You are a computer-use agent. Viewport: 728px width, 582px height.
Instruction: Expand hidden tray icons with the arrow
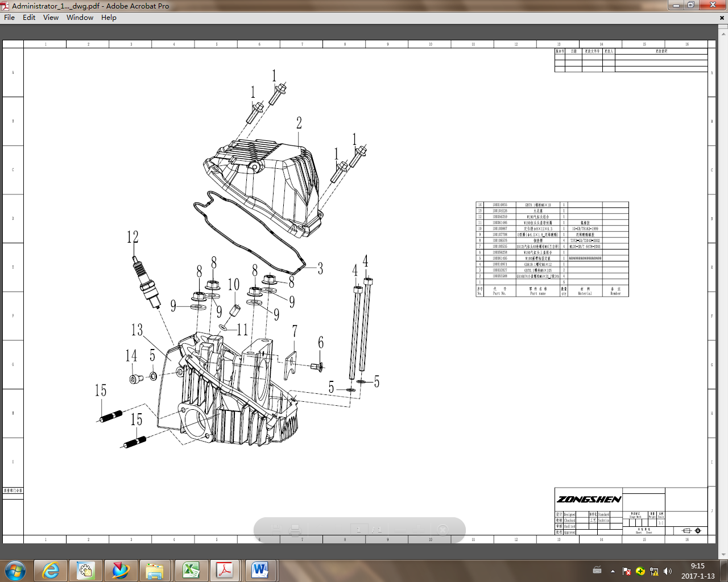[x=613, y=571]
